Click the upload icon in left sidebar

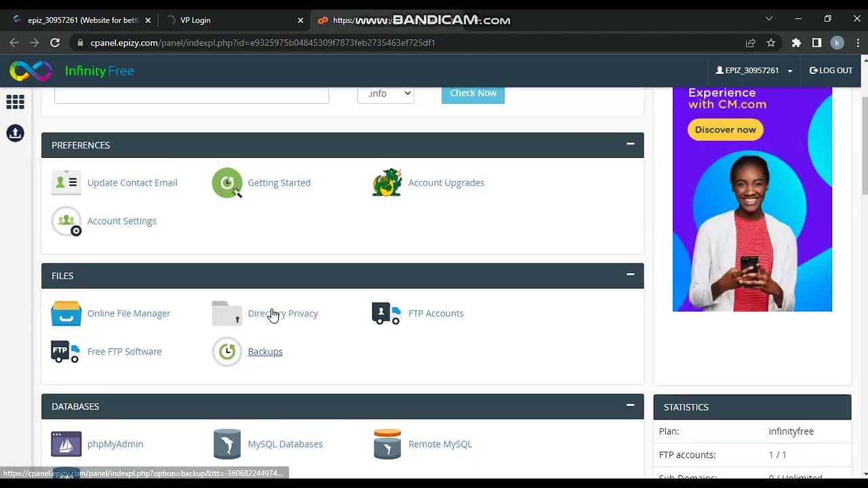tap(15, 133)
